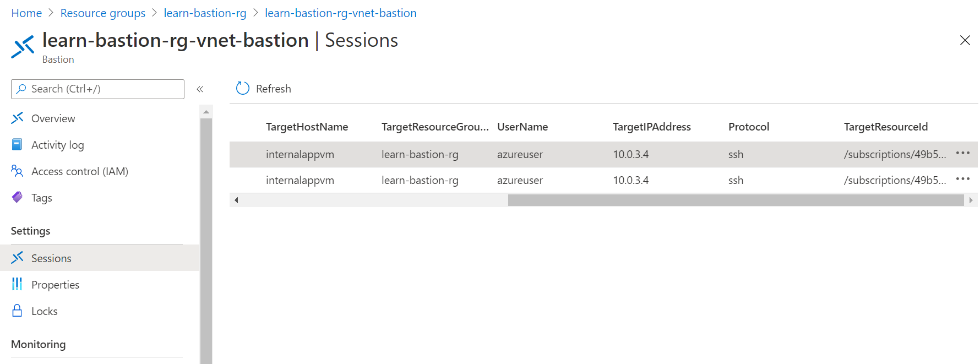Image resolution: width=980 pixels, height=364 pixels.
Task: Click the Bastion resource icon beside title
Action: tap(23, 47)
